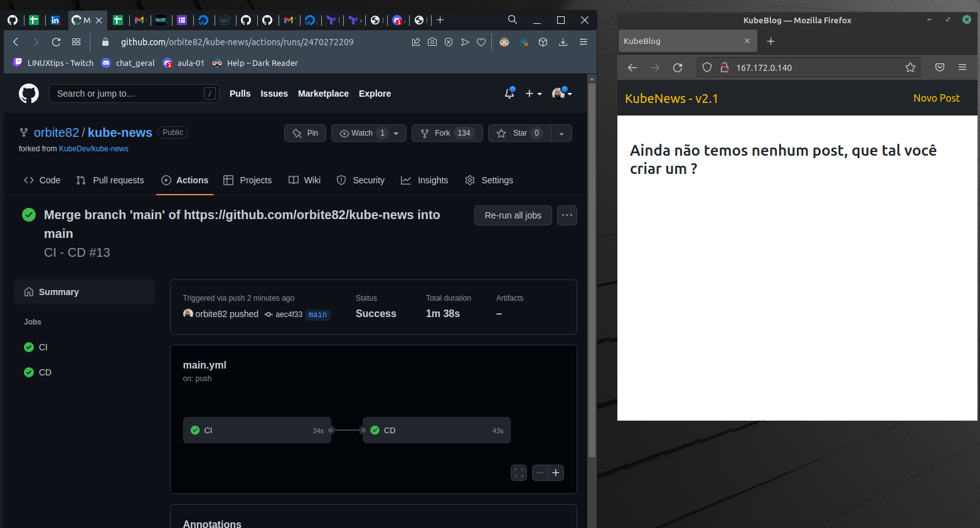The image size is (980, 528).
Task: Open GitHub home via octocat logo
Action: pos(29,94)
